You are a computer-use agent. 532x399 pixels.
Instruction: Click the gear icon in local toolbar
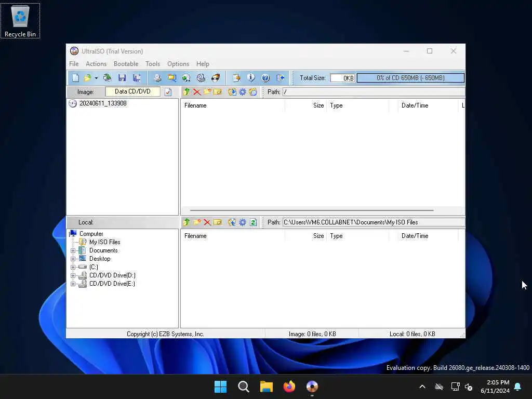point(243,222)
